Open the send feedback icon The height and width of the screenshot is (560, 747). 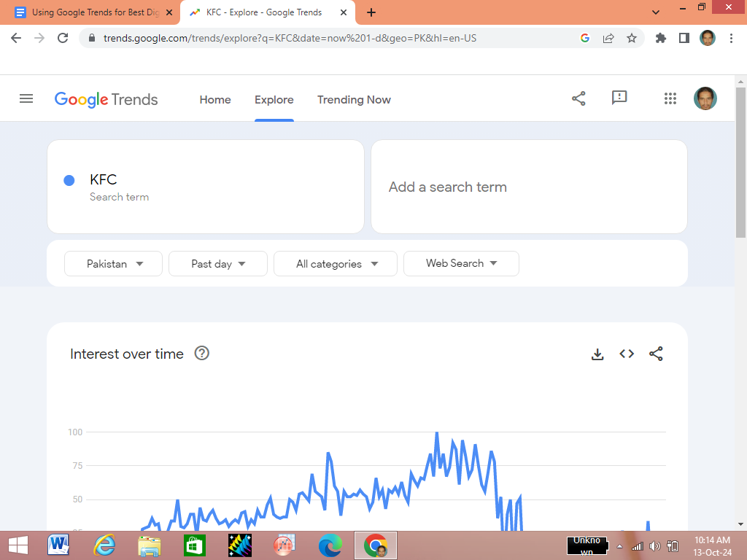pyautogui.click(x=619, y=98)
